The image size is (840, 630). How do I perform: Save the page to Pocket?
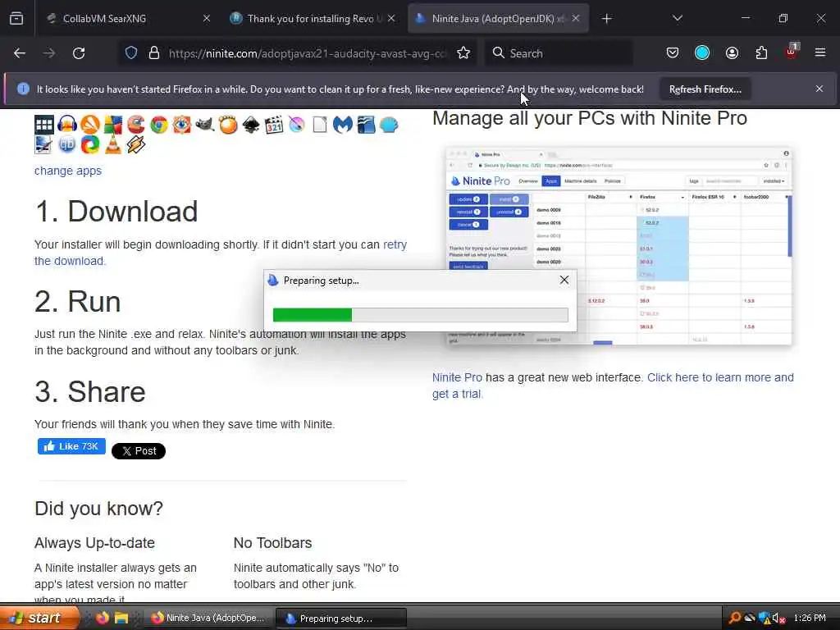673,53
